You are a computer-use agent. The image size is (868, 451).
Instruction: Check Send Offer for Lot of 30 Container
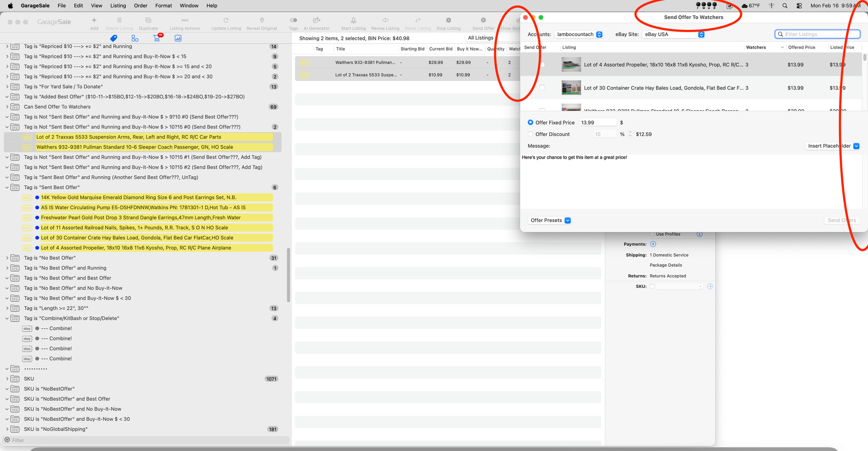(x=542, y=88)
